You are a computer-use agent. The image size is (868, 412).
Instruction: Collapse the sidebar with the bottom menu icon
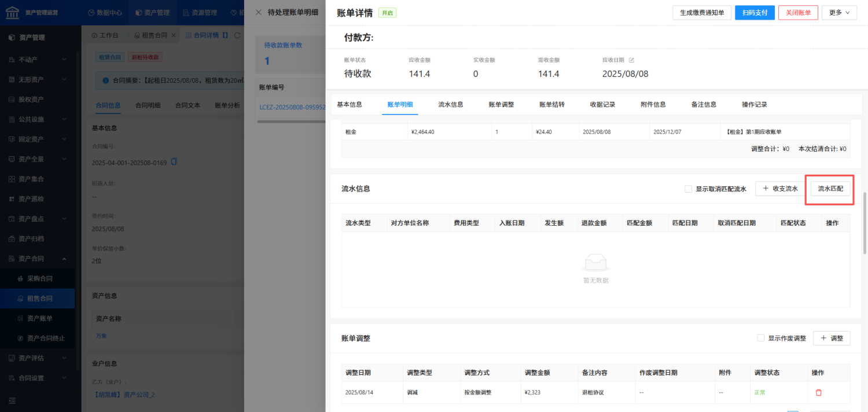click(x=12, y=400)
